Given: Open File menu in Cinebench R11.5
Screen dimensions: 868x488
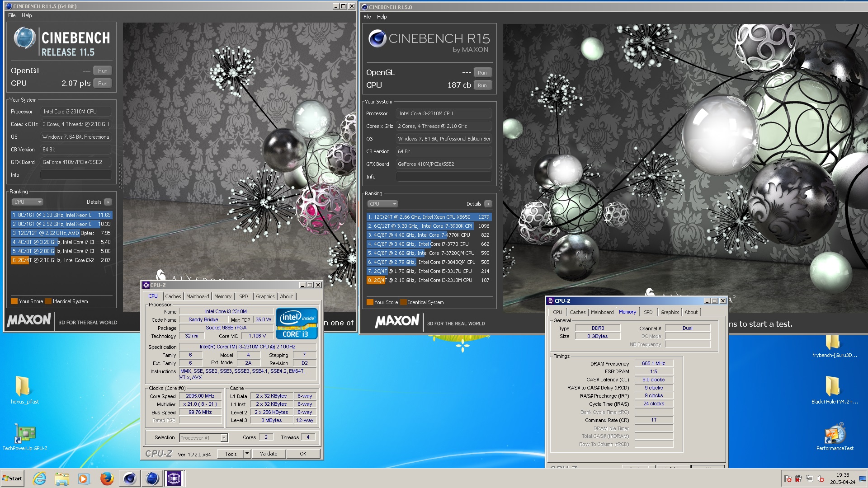Looking at the screenshot, I should pyautogui.click(x=12, y=15).
